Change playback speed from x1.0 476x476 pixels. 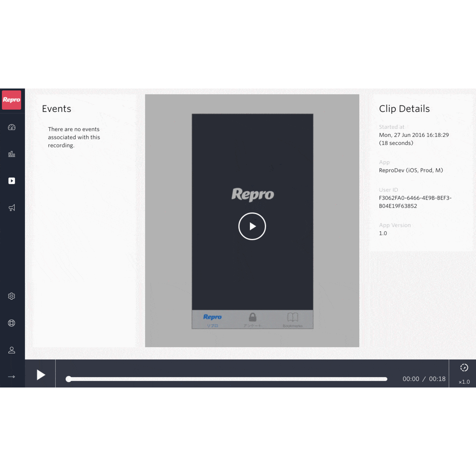[x=464, y=382]
